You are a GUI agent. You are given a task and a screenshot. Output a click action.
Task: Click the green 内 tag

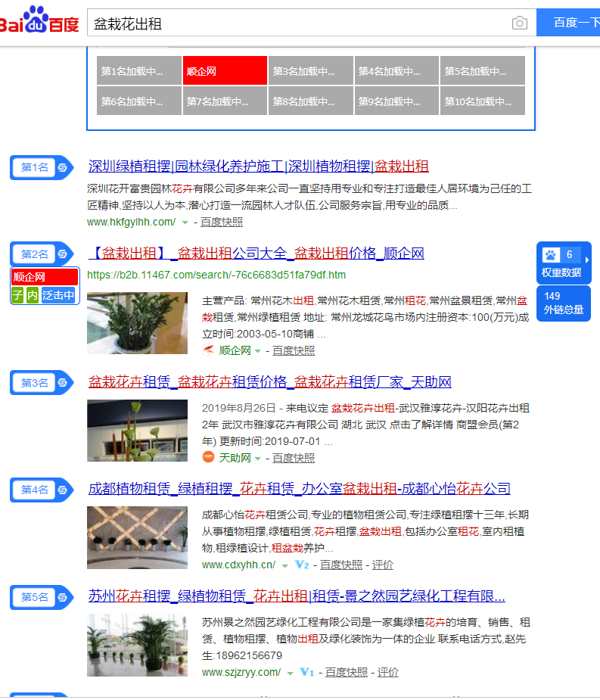click(x=32, y=295)
